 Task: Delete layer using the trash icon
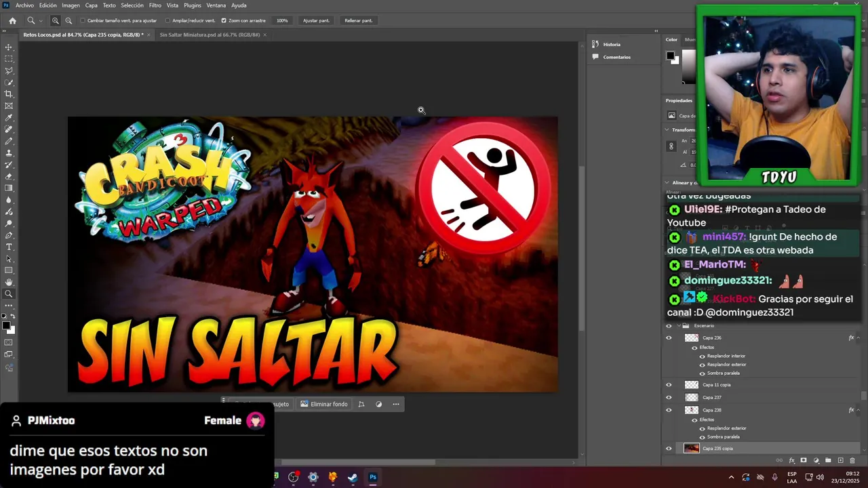click(x=852, y=461)
